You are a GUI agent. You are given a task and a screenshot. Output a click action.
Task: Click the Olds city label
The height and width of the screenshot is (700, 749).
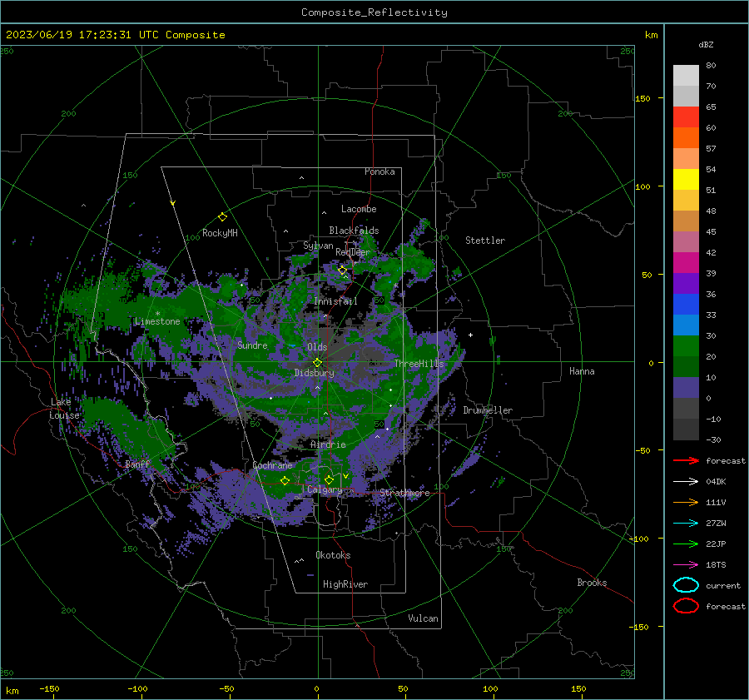(317, 347)
